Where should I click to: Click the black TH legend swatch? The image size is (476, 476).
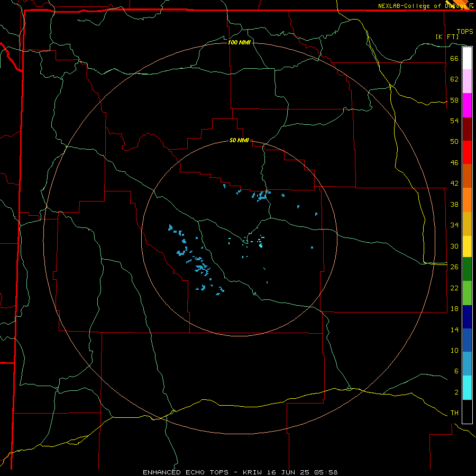[467, 411]
